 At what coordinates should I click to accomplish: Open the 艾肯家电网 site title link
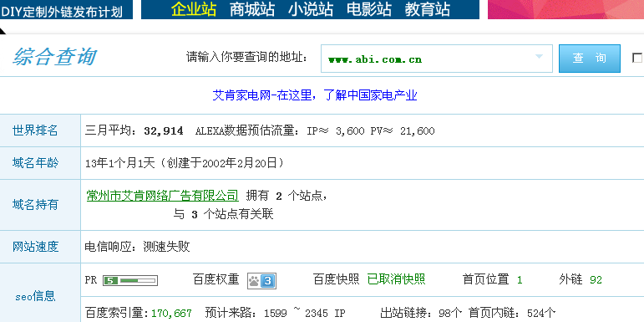coord(315,95)
